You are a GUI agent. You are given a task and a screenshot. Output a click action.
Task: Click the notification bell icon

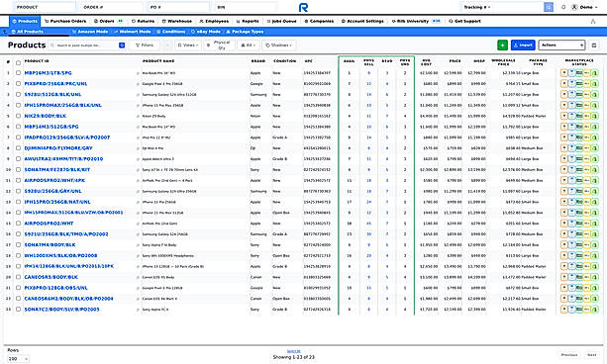563,7
